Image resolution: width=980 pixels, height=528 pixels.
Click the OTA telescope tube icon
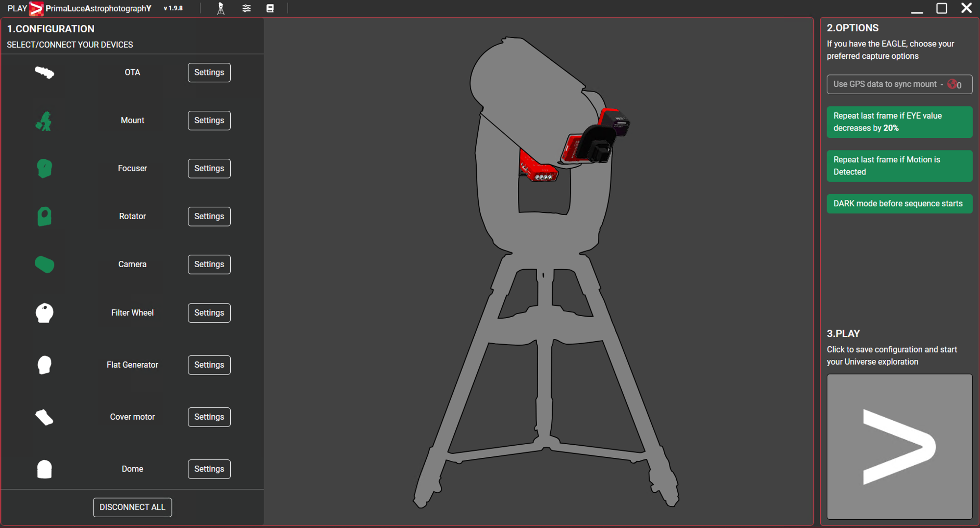coord(44,73)
